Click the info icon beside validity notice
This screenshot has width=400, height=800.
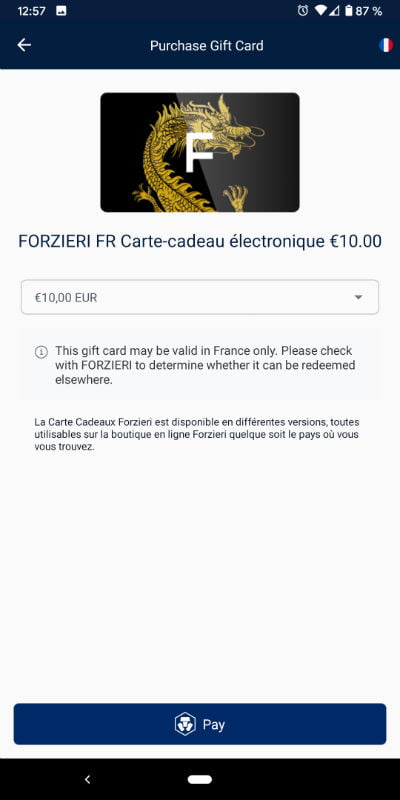coord(41,352)
